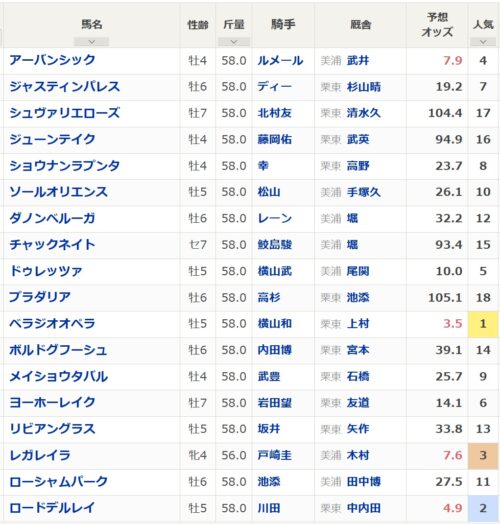Open jockey 川田 profile link
This screenshot has width=500, height=524.
pos(269,508)
